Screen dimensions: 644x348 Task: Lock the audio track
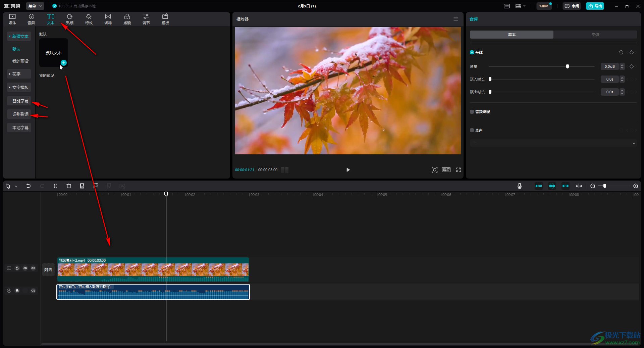tap(17, 291)
